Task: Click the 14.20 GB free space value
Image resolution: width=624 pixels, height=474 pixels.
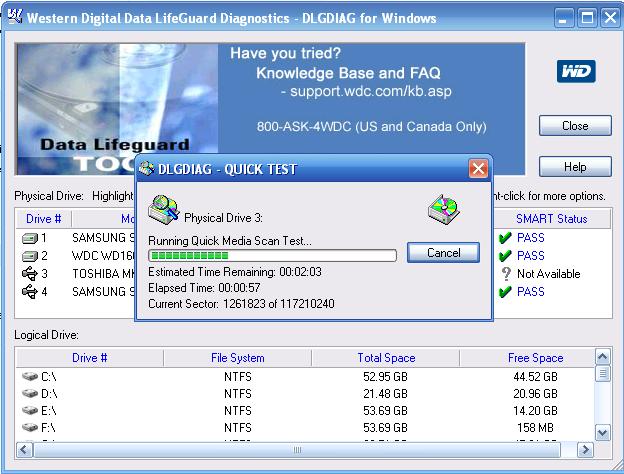Action: point(535,411)
